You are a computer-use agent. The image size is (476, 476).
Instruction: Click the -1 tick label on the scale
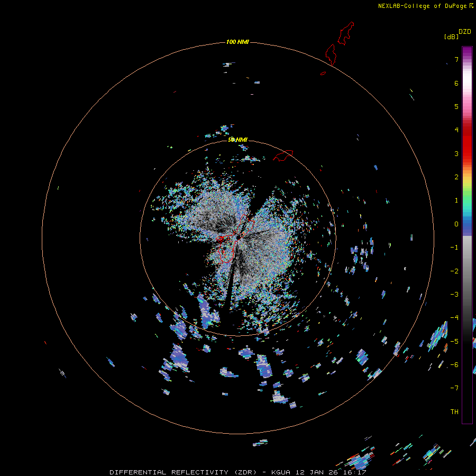coord(454,248)
